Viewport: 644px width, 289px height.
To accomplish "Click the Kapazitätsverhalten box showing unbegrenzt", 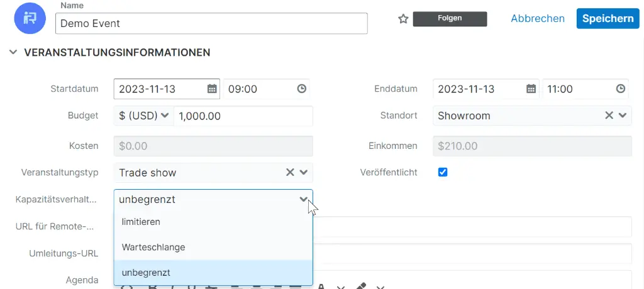I will (x=213, y=200).
